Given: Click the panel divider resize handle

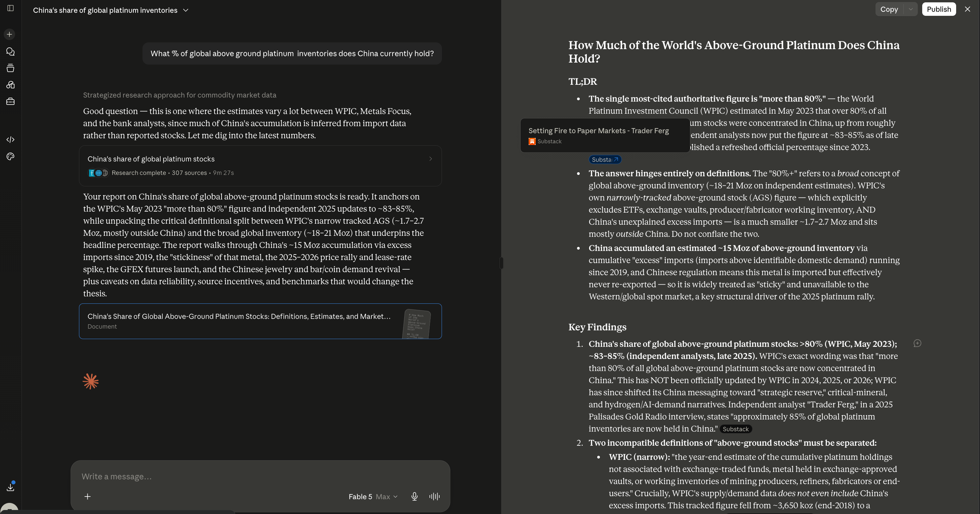Looking at the screenshot, I should point(501,263).
